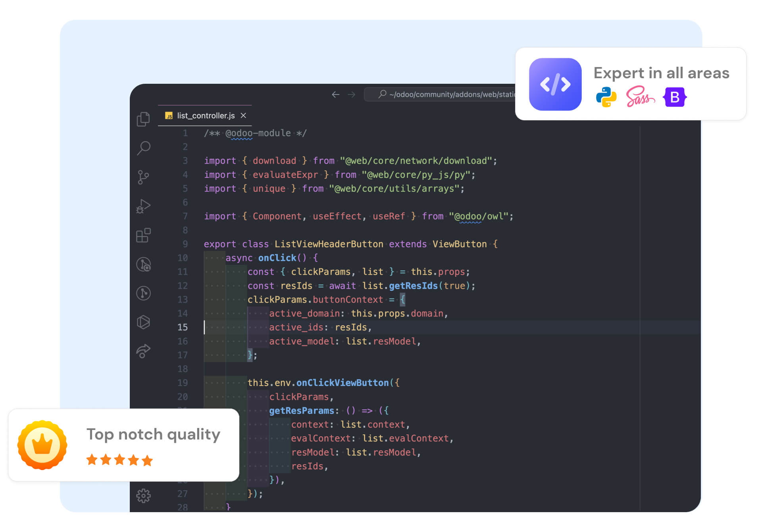Click the Bootstrap logo icon
Screen dimensions: 762x532
tap(675, 97)
